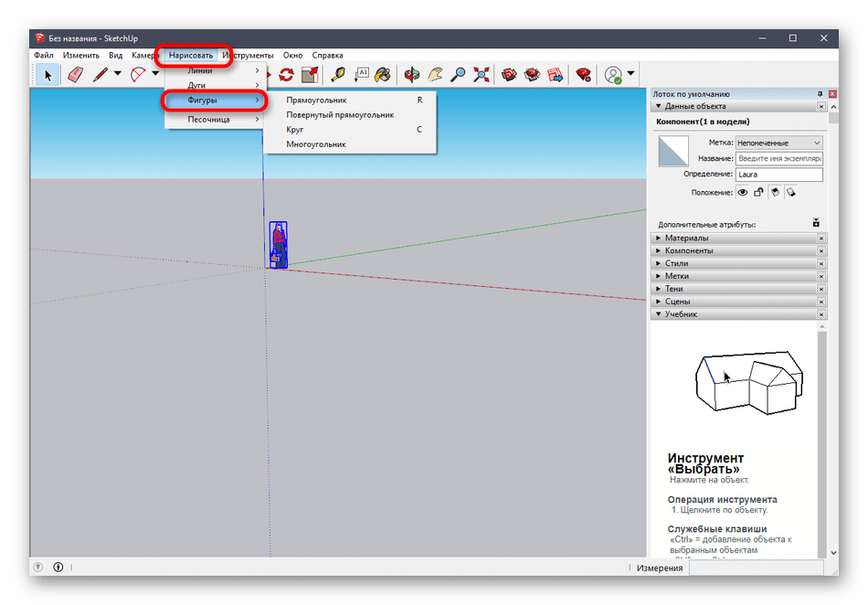Toggle the lock icon in Положение row
This screenshot has height=605, width=868.
[x=758, y=193]
